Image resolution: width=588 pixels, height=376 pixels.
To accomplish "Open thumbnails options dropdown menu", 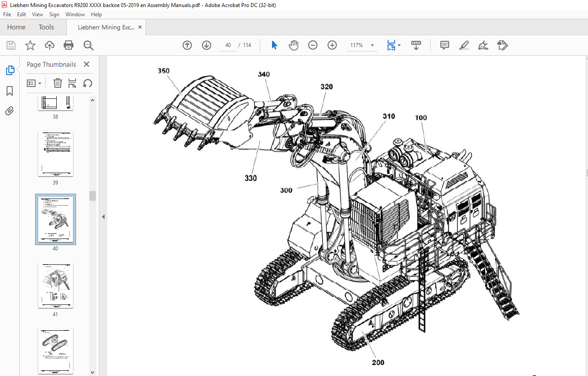I will [x=34, y=83].
